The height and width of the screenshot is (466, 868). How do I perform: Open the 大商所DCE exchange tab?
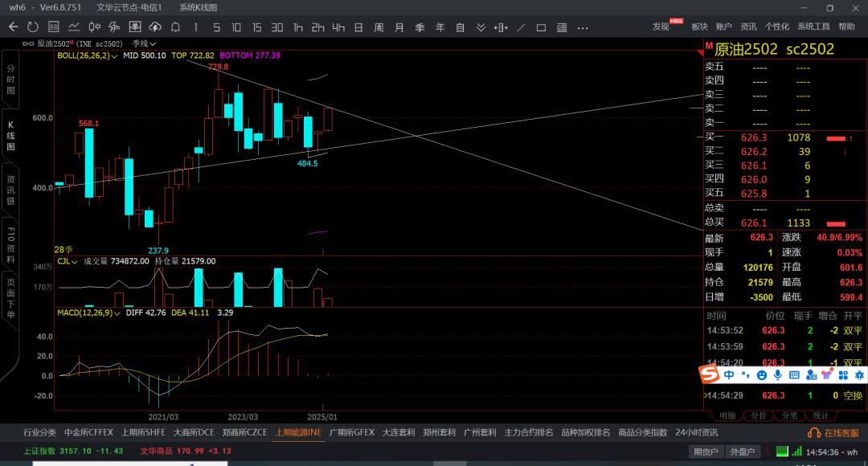194,433
